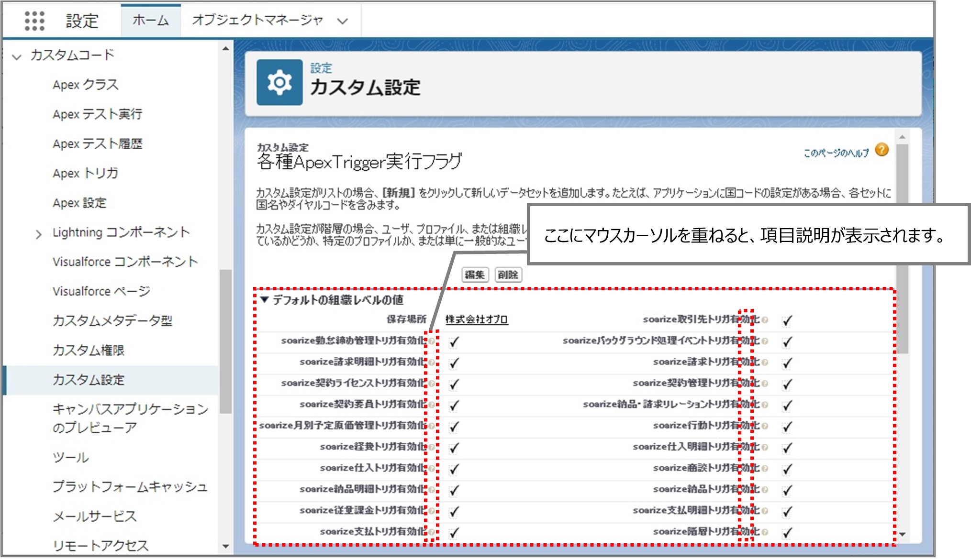Click the soarize階層トリガ有効化 checkmark
Screen dimensions: 971x560
(787, 533)
